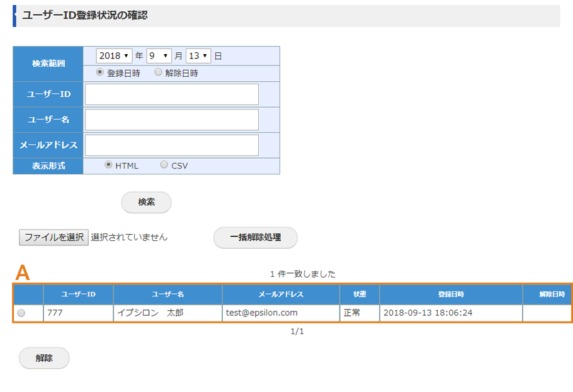Open the year dropdown showing 2018
Screen dimensions: 573x392
click(x=114, y=56)
